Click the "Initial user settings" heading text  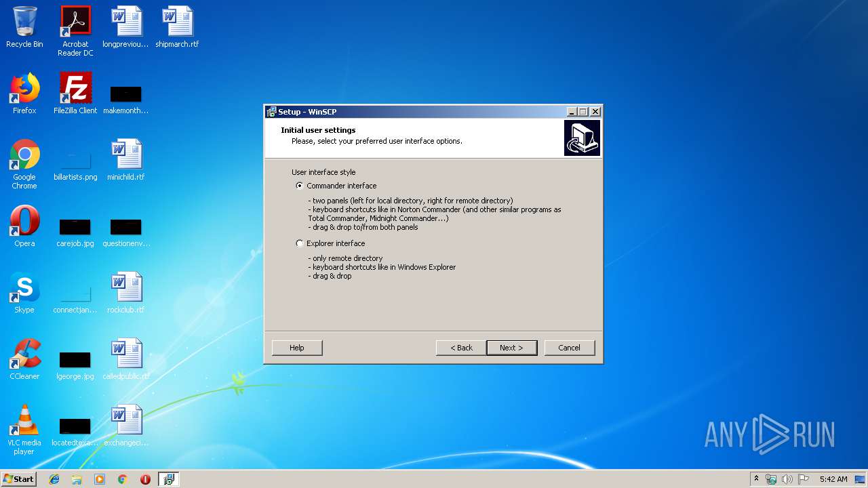pyautogui.click(x=318, y=130)
